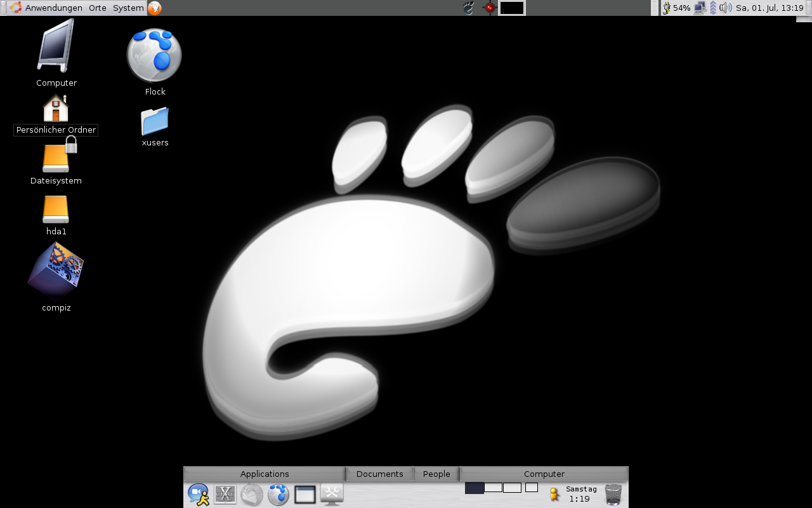Open the System menu
812x508 pixels.
tap(128, 8)
